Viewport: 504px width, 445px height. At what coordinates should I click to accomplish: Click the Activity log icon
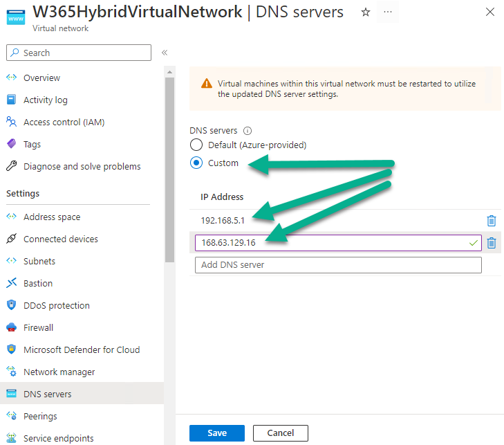click(12, 100)
